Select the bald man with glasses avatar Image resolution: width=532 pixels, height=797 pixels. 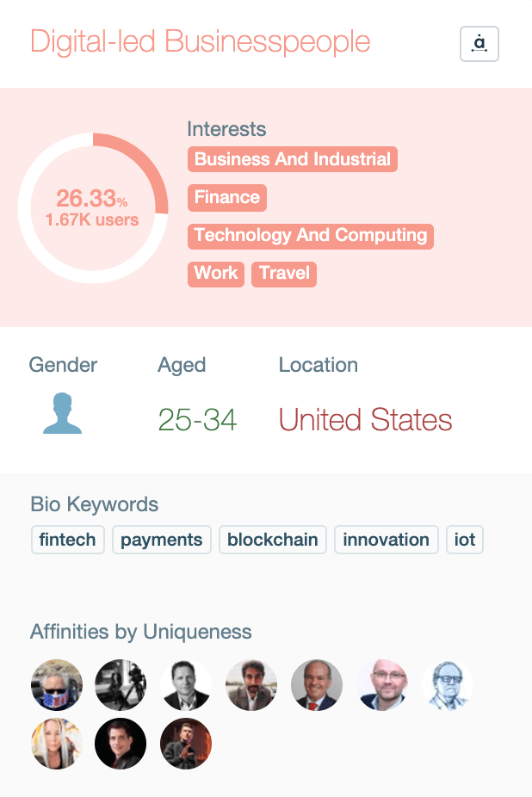click(382, 686)
